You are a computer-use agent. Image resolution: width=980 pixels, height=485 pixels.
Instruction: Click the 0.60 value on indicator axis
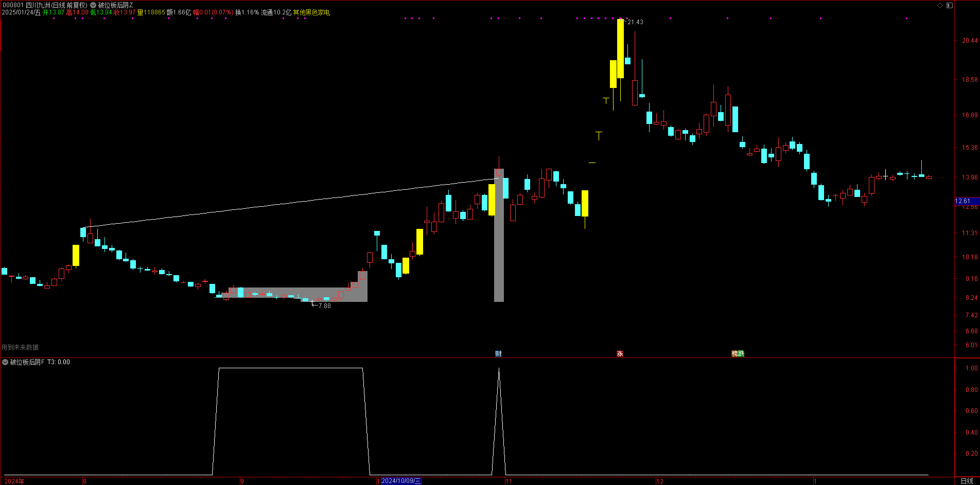pyautogui.click(x=972, y=411)
